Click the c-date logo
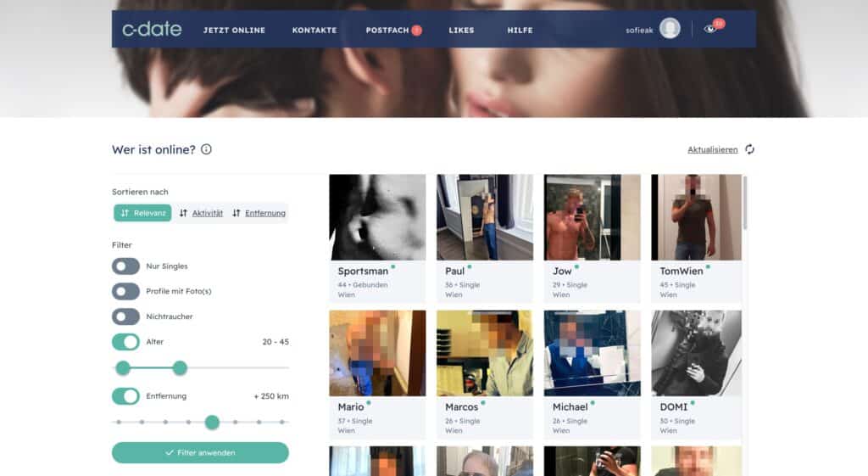 (152, 30)
